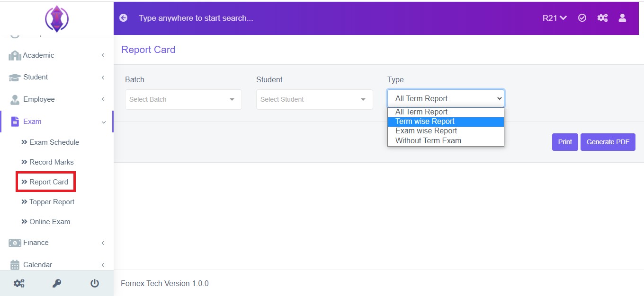
Task: Collapse the Exam menu chevron
Action: [103, 122]
